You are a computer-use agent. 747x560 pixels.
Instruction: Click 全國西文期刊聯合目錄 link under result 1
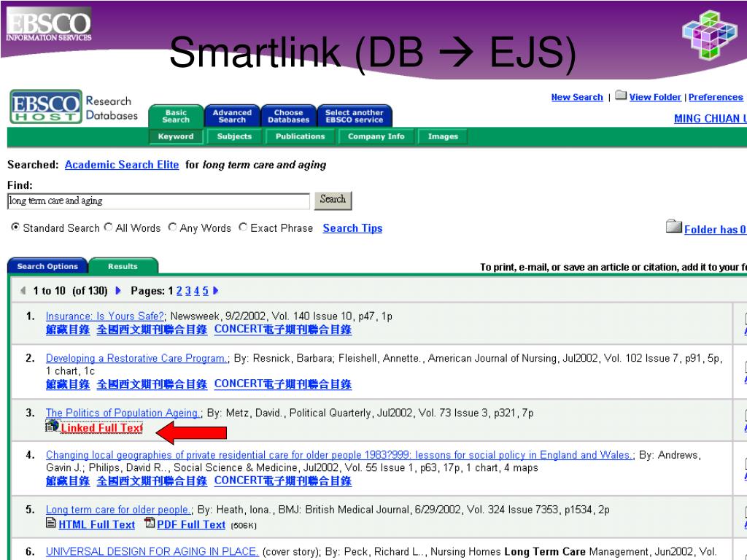(152, 330)
